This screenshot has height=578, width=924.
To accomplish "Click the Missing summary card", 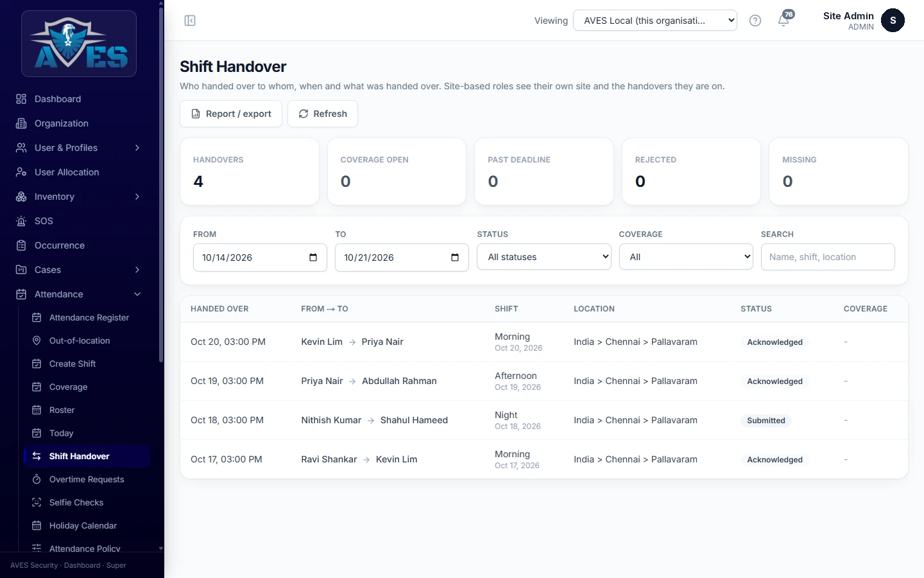I will (839, 171).
